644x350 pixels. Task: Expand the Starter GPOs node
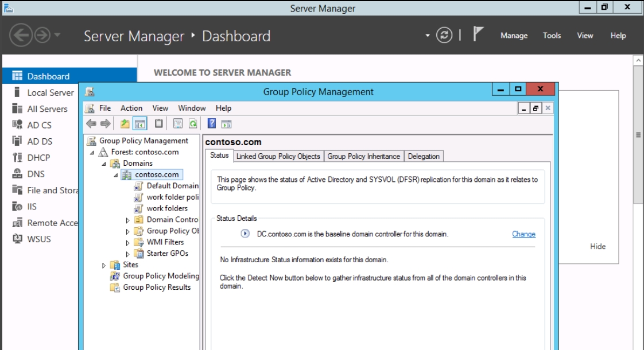[128, 254]
